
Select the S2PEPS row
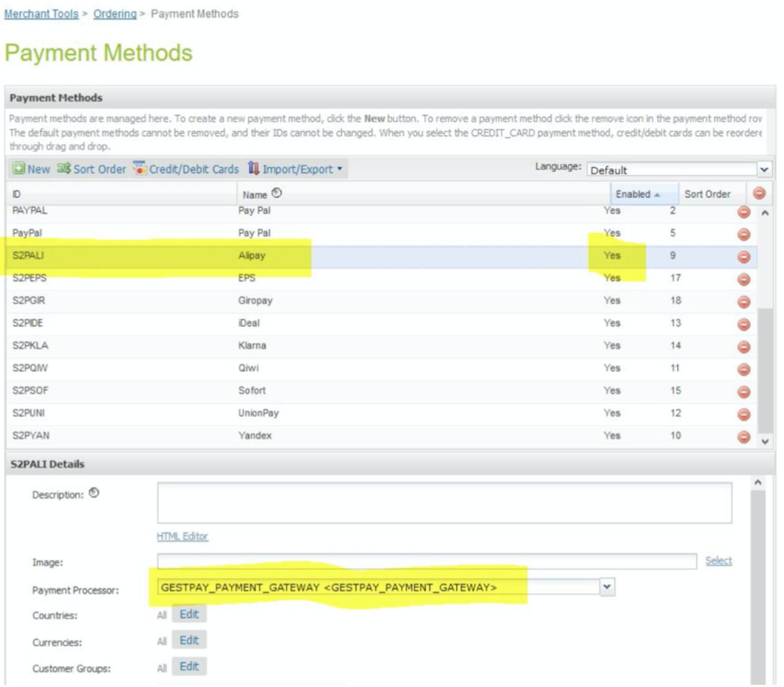(x=382, y=278)
